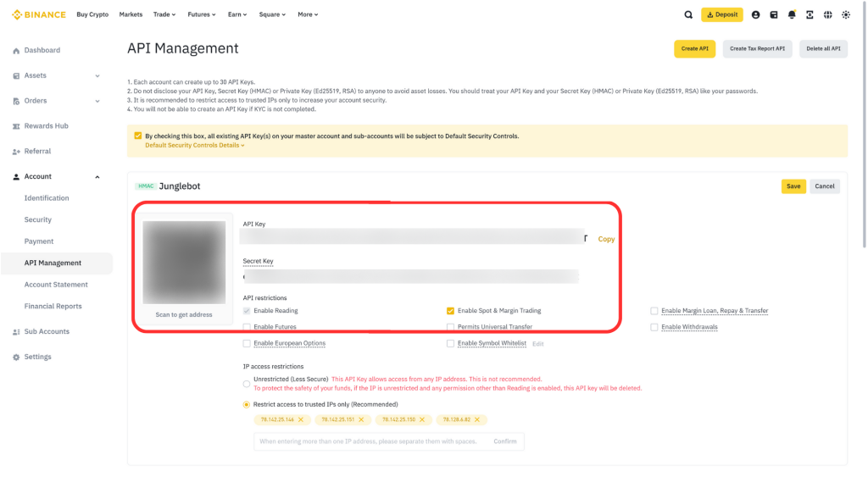Screen dimensions: 868x488
Task: Click the Referral person icon
Action: pyautogui.click(x=16, y=152)
